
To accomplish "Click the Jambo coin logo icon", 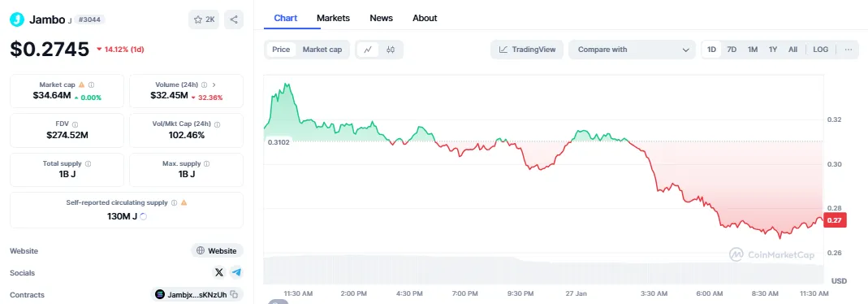I will click(18, 20).
